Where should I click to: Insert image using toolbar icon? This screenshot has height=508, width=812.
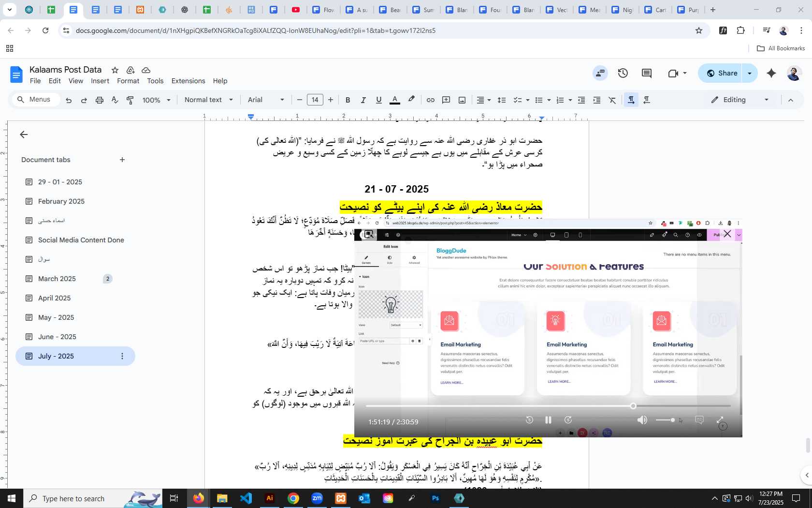(x=462, y=100)
